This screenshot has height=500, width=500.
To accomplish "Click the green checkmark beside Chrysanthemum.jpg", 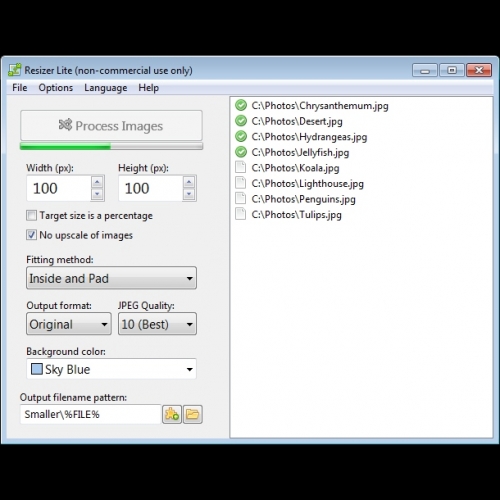I will (x=241, y=105).
